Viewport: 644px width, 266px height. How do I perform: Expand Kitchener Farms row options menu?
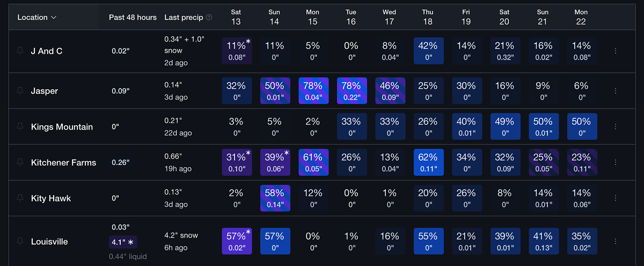(616, 162)
